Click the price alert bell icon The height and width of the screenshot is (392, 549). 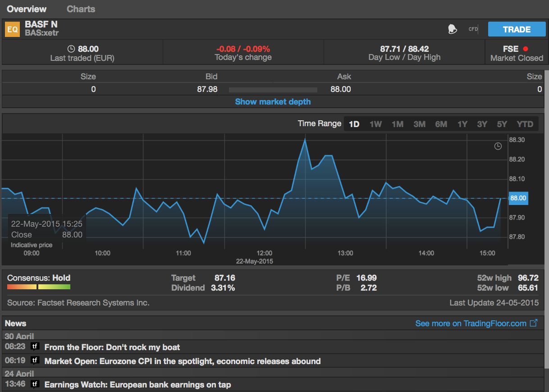(452, 30)
